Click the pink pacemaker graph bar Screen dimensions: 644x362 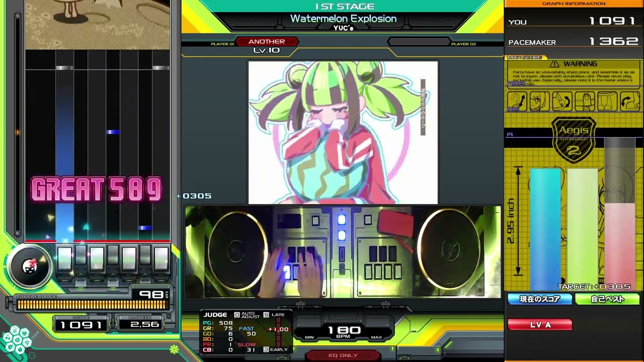[x=620, y=246]
